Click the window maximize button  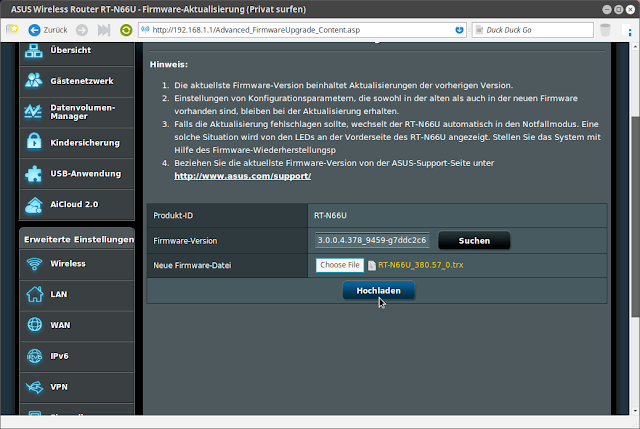click(x=619, y=9)
